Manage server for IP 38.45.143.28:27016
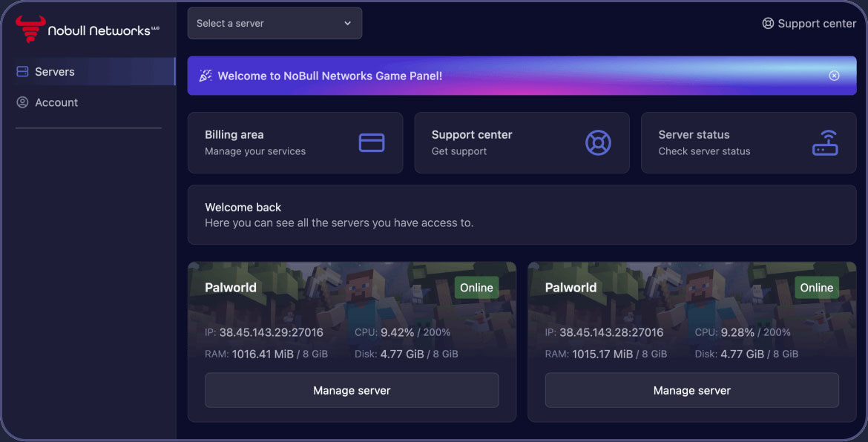Viewport: 868px width, 442px height. (x=691, y=390)
